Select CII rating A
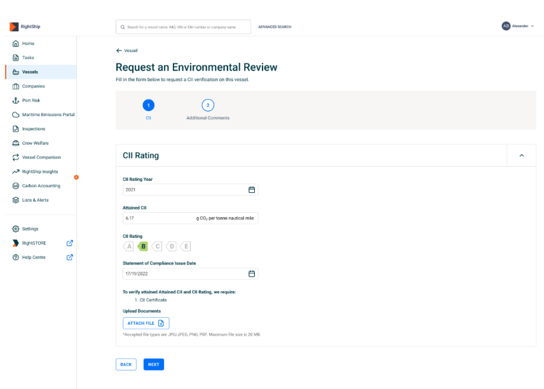The width and height of the screenshot is (544, 389). [128, 246]
